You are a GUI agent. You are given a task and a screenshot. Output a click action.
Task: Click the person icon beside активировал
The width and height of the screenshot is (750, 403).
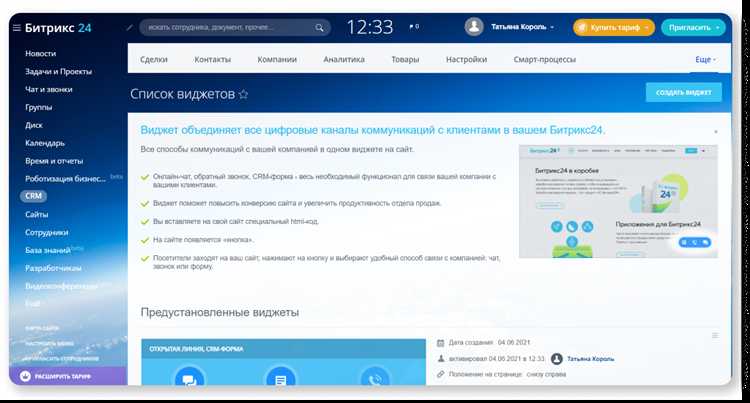pyautogui.click(x=441, y=359)
